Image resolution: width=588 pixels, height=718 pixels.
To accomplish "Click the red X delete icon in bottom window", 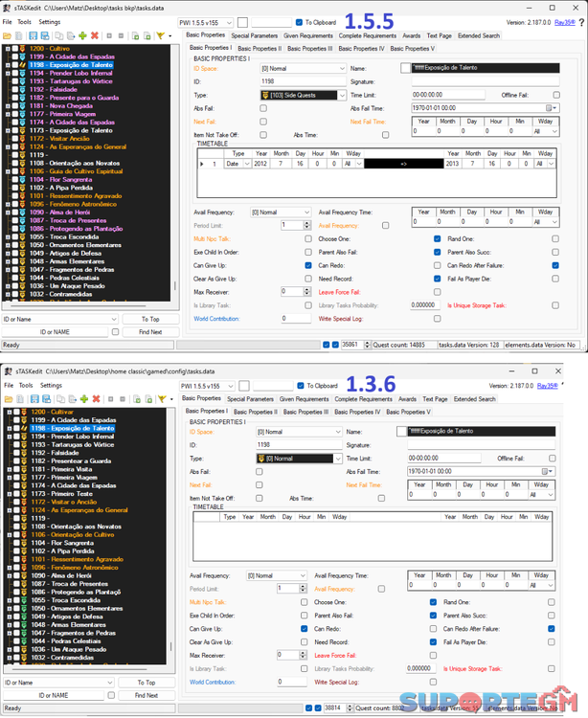I will click(95, 399).
